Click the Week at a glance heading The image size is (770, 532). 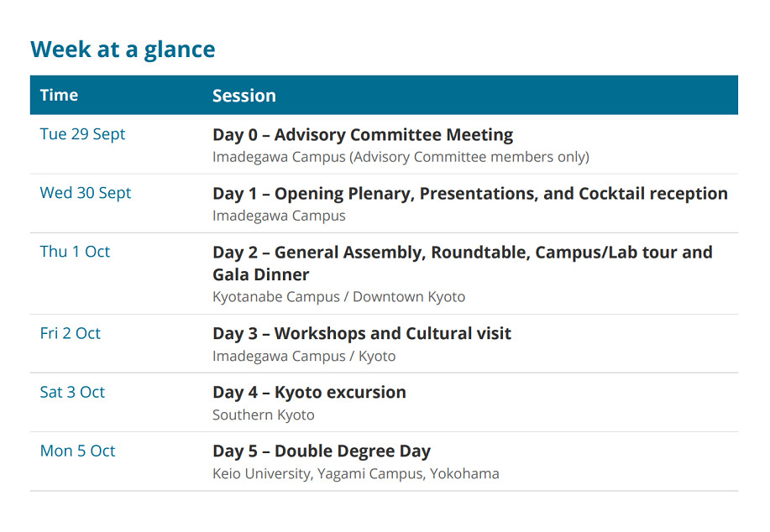[123, 50]
